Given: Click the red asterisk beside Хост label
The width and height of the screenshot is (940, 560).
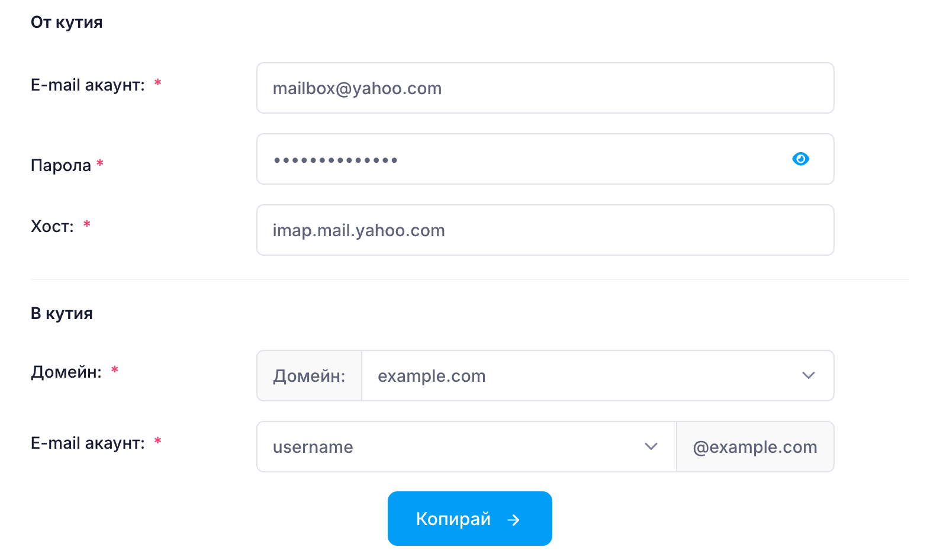Looking at the screenshot, I should click(87, 224).
